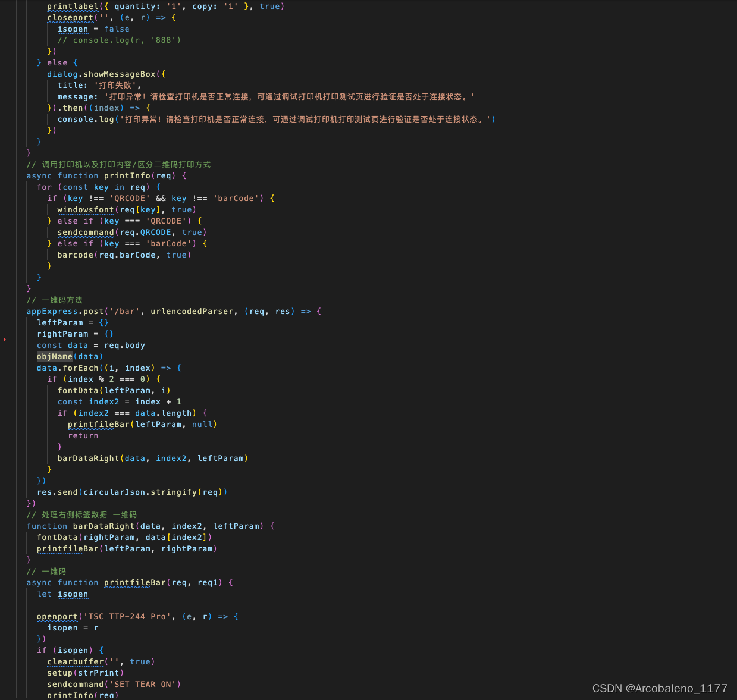The height and width of the screenshot is (700, 737).
Task: Click the comment '处理右侧标签数据 一维码'
Action: click(81, 514)
